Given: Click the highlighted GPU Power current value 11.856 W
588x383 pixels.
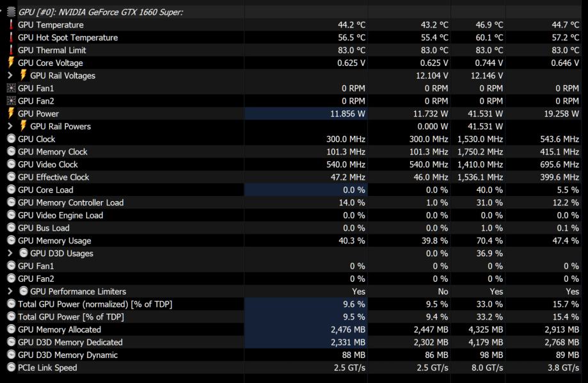Looking at the screenshot, I should [346, 113].
